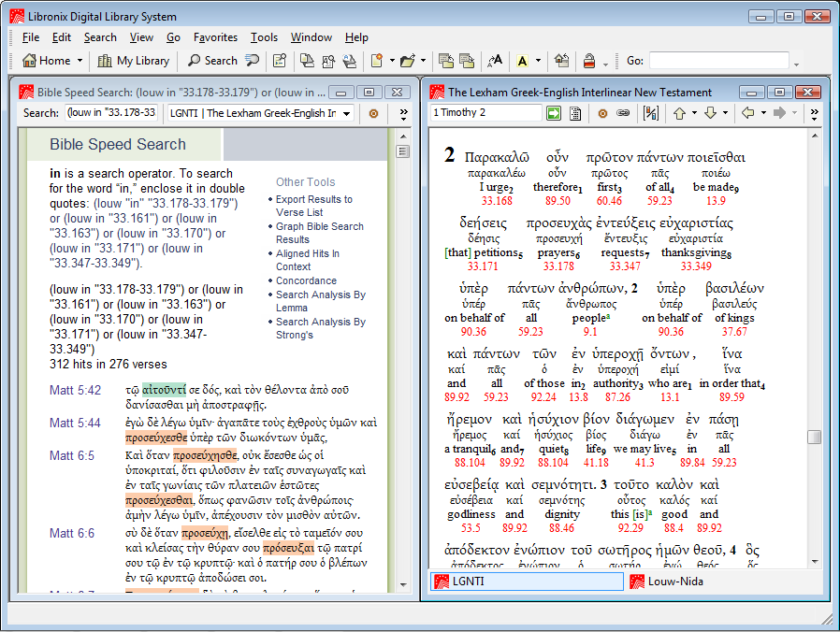Click the Concordance link
Viewport: 840px width, 632px height.
click(307, 280)
